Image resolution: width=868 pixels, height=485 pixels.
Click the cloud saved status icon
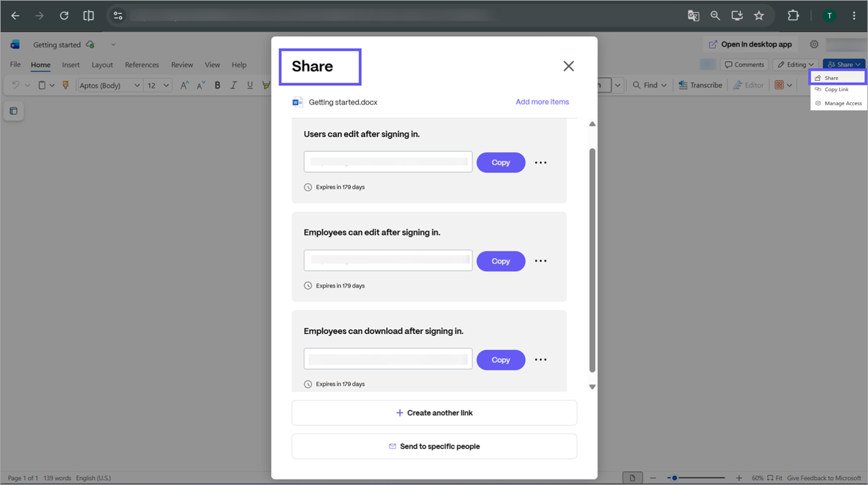(90, 44)
